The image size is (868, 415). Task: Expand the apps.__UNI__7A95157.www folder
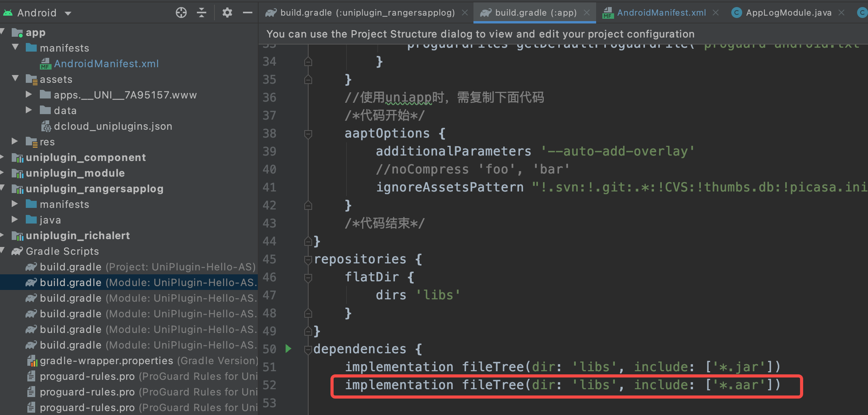tap(29, 95)
